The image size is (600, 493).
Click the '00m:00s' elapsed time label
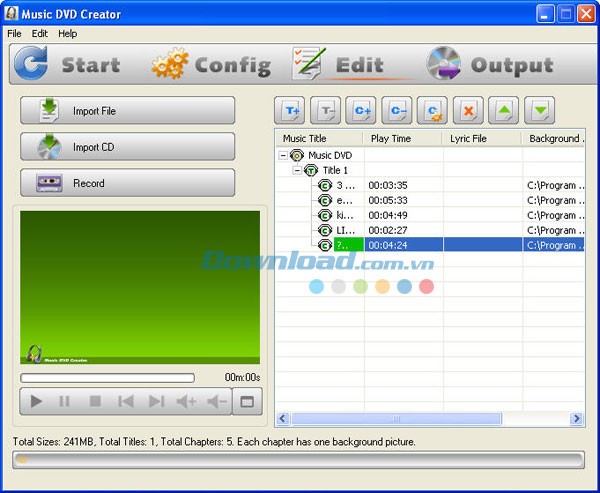[x=242, y=378]
